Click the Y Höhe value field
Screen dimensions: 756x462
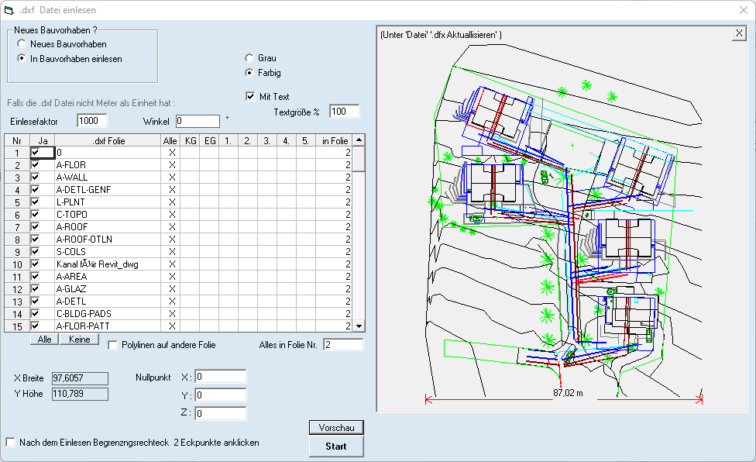80,394
